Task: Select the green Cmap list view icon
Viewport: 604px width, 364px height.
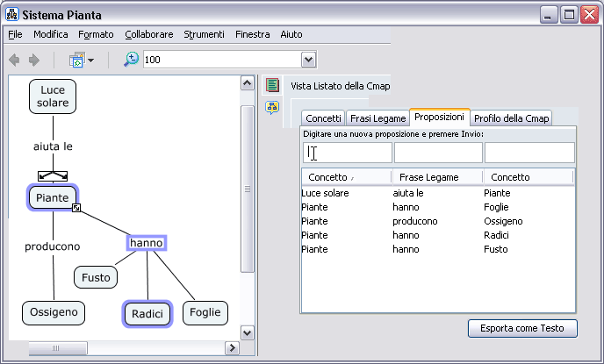Action: coord(273,85)
